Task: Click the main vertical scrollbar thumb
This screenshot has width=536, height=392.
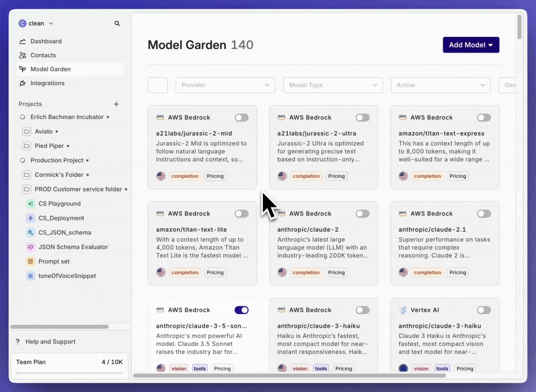Action: click(x=520, y=27)
